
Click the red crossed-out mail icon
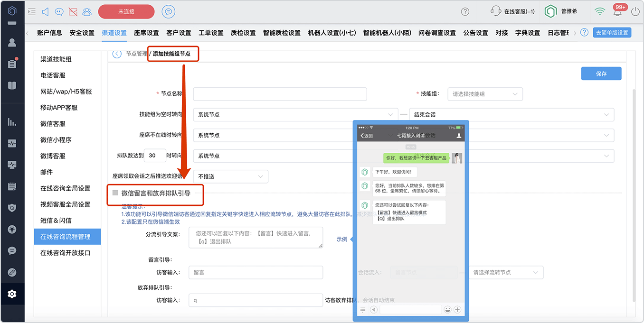tap(73, 11)
